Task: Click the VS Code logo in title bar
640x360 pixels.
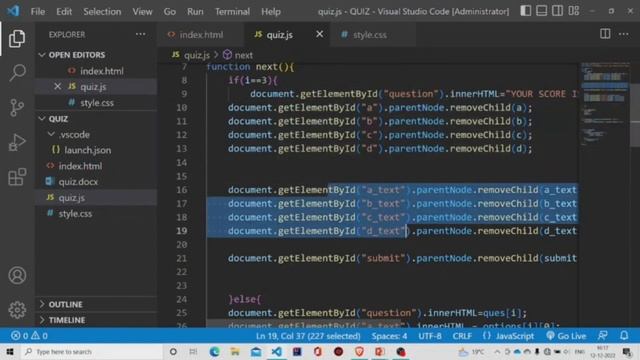Action: click(13, 11)
